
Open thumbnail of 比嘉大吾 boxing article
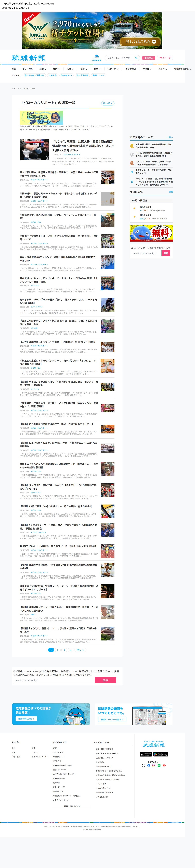(34, 149)
